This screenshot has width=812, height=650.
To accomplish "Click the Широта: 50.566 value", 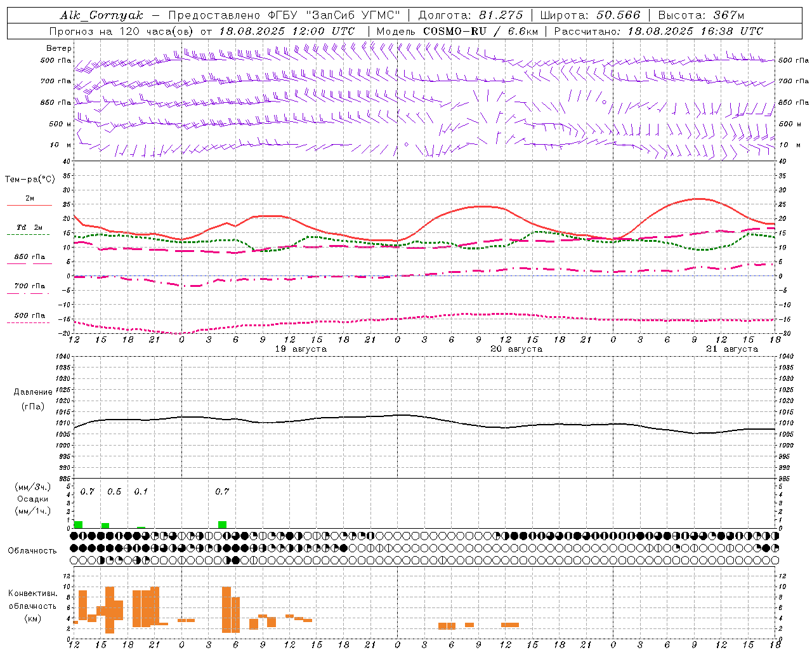I will pyautogui.click(x=590, y=15).
